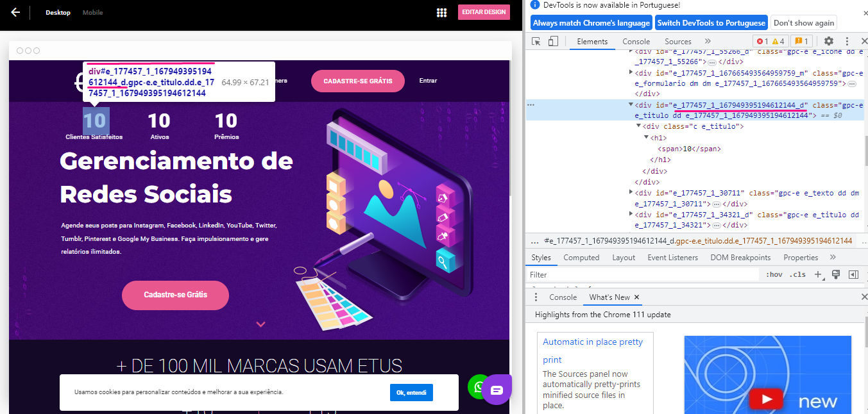Open Automatic in place pretty print link
Viewport: 868px width, 414px height.
click(x=593, y=351)
